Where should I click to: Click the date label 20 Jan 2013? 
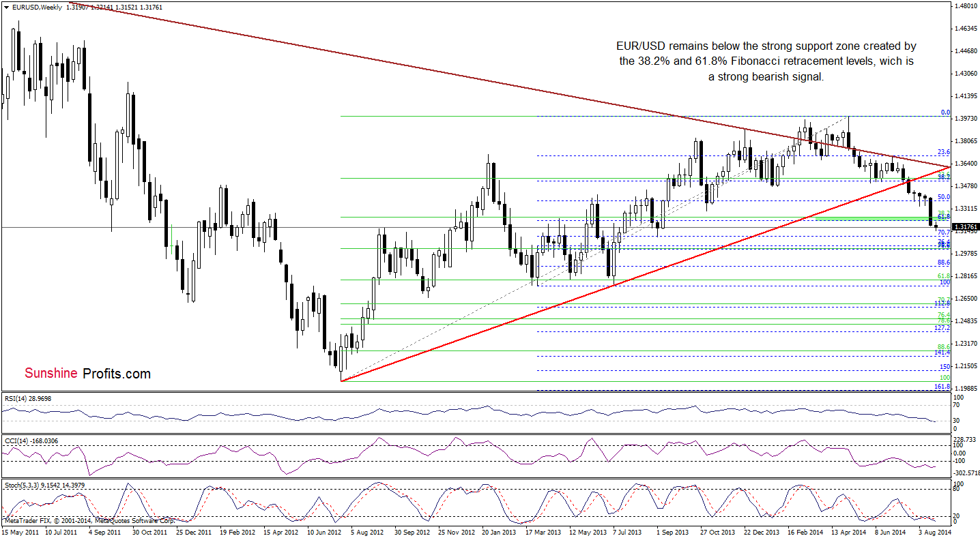point(500,530)
